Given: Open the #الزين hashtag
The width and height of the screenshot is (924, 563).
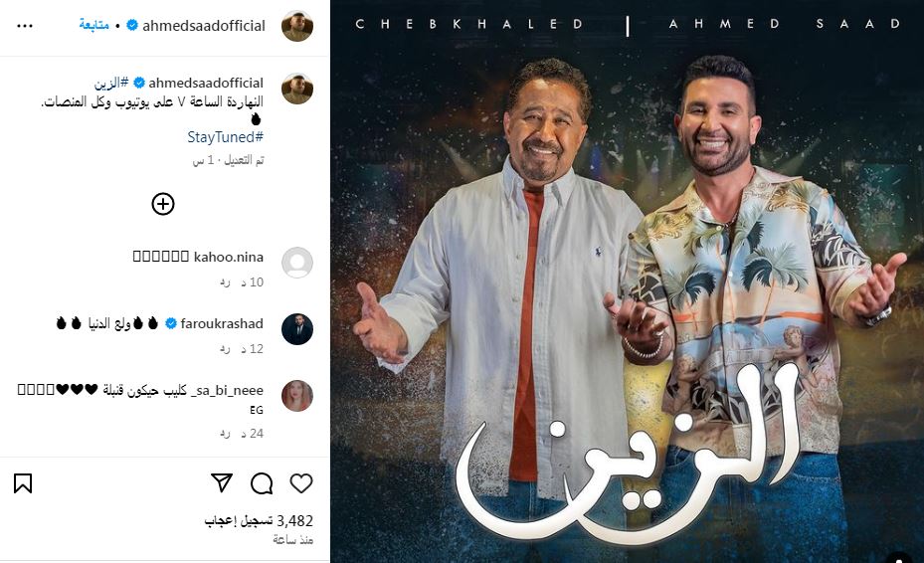Looking at the screenshot, I should pyautogui.click(x=111, y=83).
